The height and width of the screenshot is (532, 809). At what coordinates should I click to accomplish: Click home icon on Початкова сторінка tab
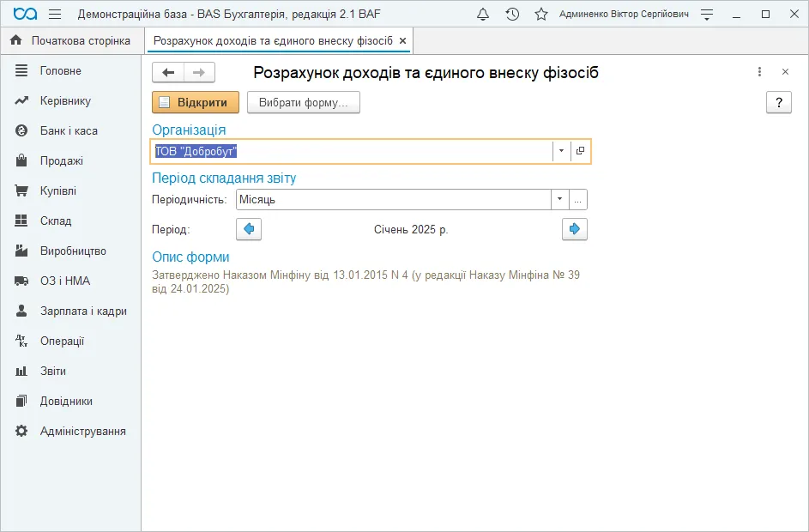coord(16,40)
